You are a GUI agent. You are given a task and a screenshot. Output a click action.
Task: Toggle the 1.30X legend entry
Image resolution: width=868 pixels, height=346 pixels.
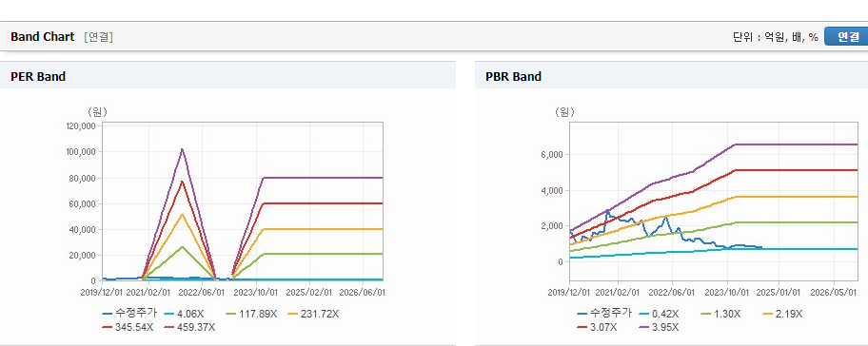pos(720,314)
